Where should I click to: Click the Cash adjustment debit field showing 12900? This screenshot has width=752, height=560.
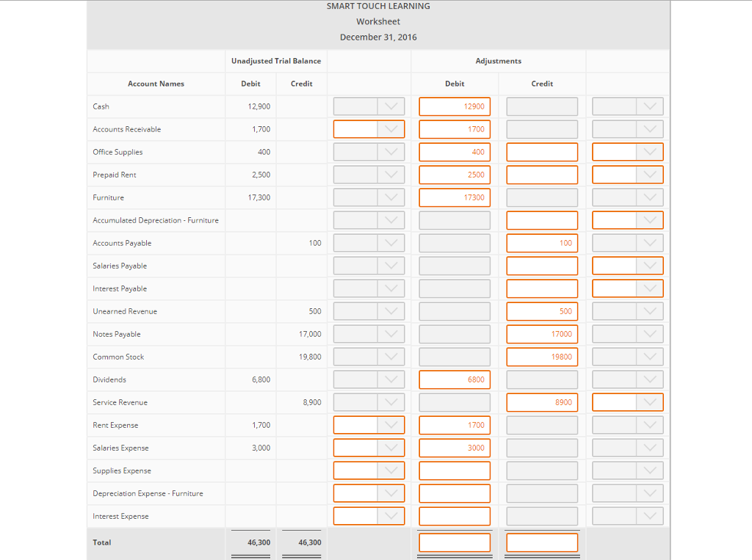(x=455, y=106)
